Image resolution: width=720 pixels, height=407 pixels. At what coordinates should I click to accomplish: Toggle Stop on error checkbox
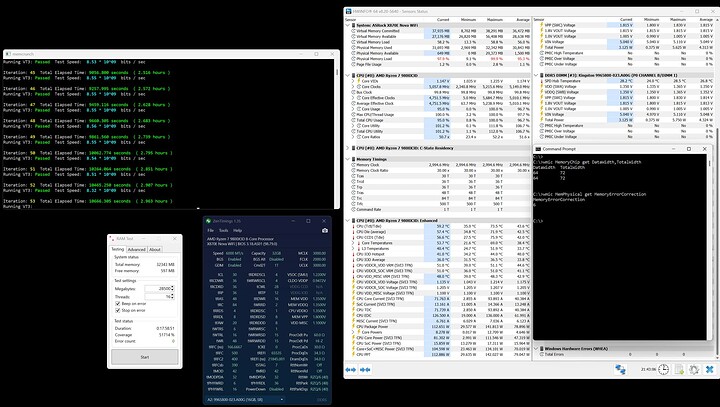point(118,310)
